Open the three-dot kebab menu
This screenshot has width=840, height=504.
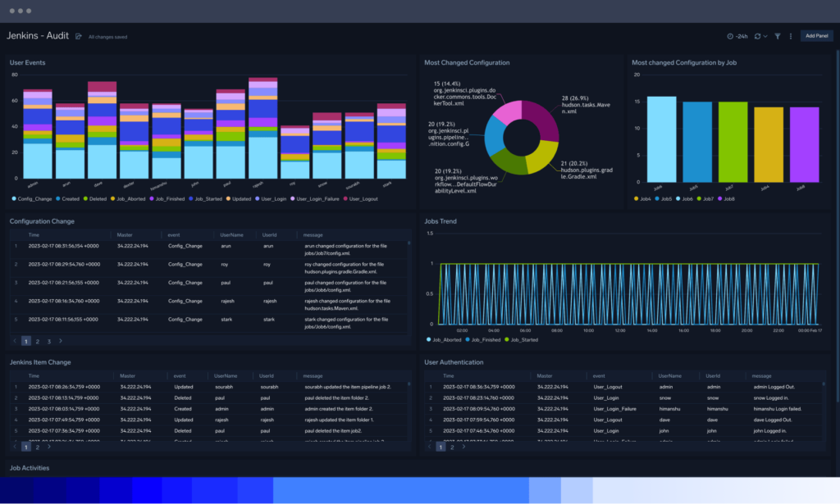click(x=791, y=36)
